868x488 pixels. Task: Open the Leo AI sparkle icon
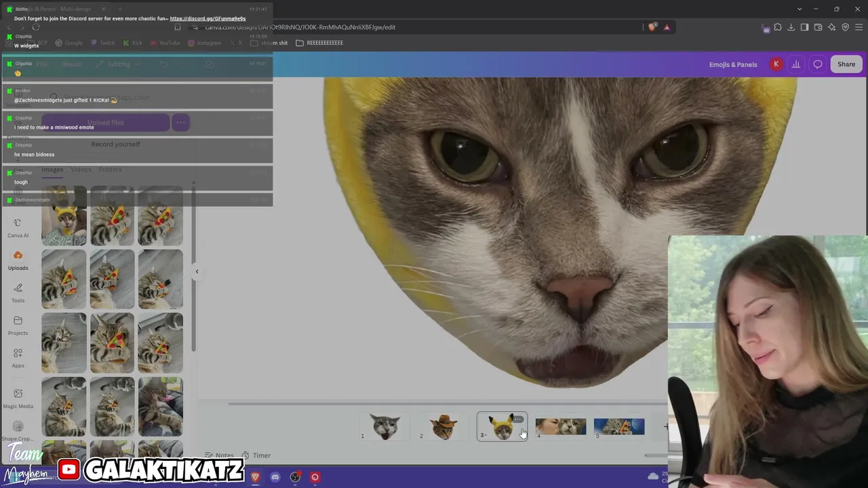tap(831, 27)
